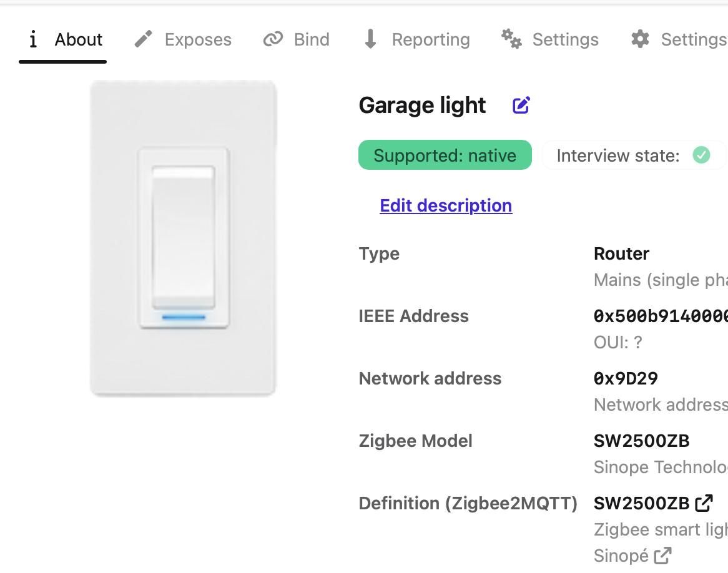
Task: Select the IEEE address value starting 0x500b
Action: tap(661, 316)
